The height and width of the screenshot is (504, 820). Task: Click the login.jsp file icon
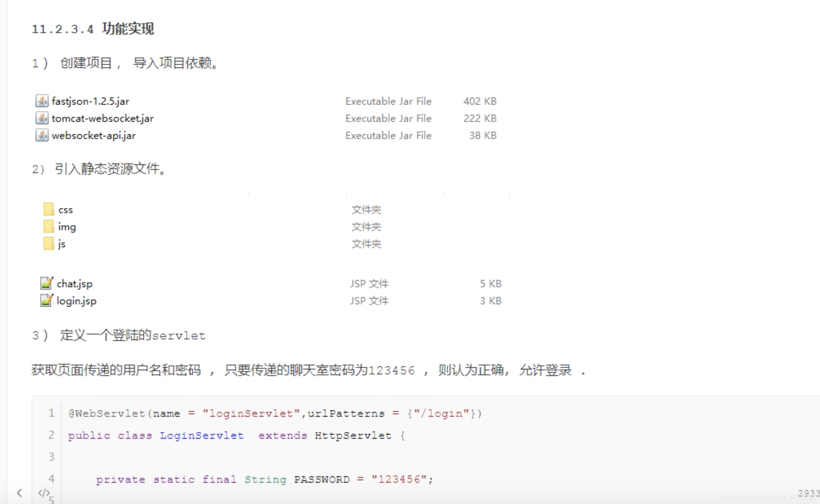(x=46, y=300)
